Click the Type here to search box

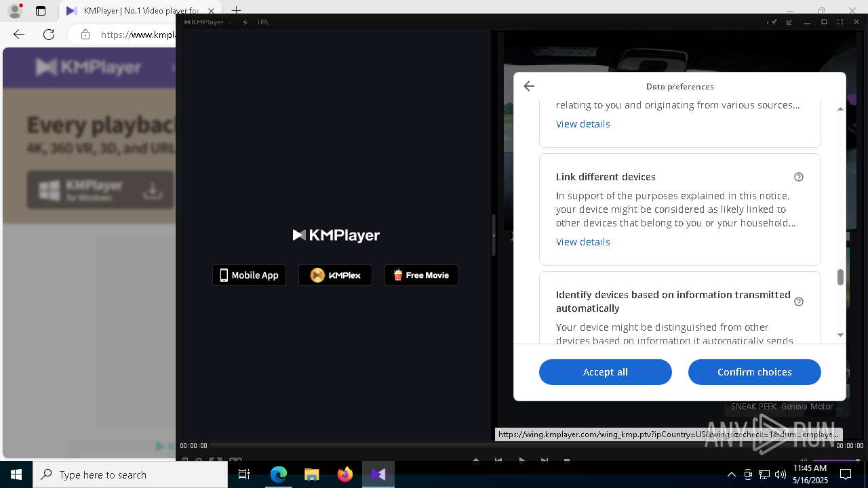click(x=130, y=474)
